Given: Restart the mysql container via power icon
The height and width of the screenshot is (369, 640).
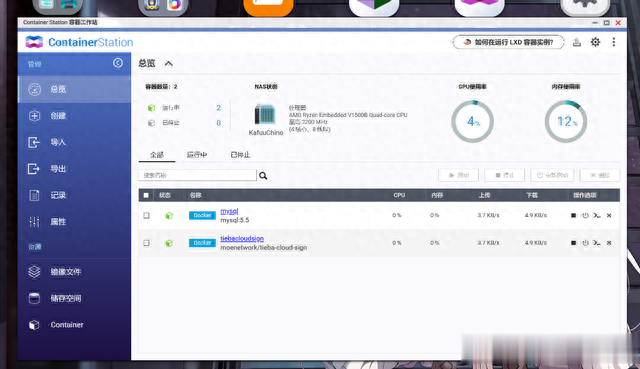Looking at the screenshot, I should [585, 215].
